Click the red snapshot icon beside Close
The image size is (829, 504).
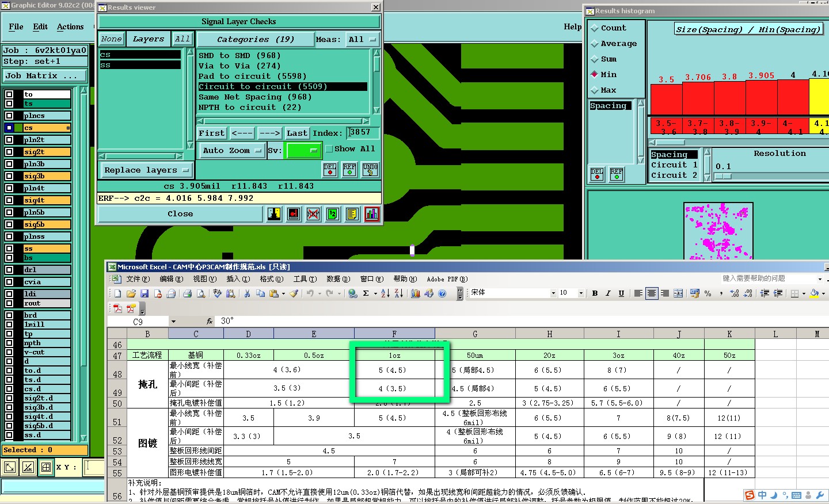point(294,214)
